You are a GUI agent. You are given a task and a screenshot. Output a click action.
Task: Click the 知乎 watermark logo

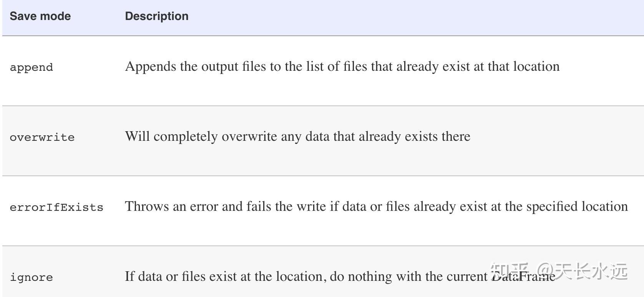click(x=510, y=271)
